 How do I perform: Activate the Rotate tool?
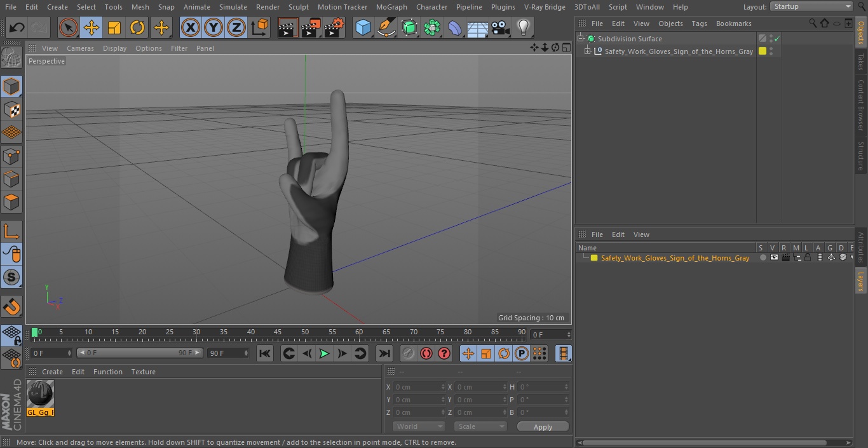pyautogui.click(x=137, y=27)
